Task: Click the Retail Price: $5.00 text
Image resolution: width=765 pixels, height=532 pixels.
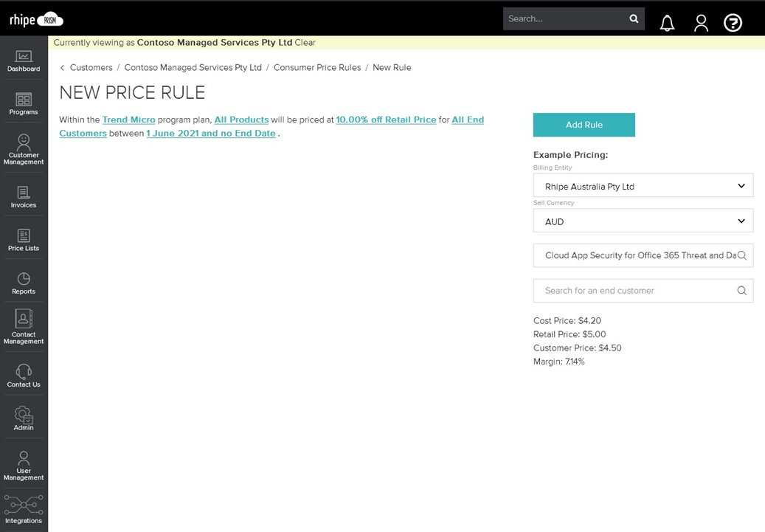Action: [x=570, y=334]
